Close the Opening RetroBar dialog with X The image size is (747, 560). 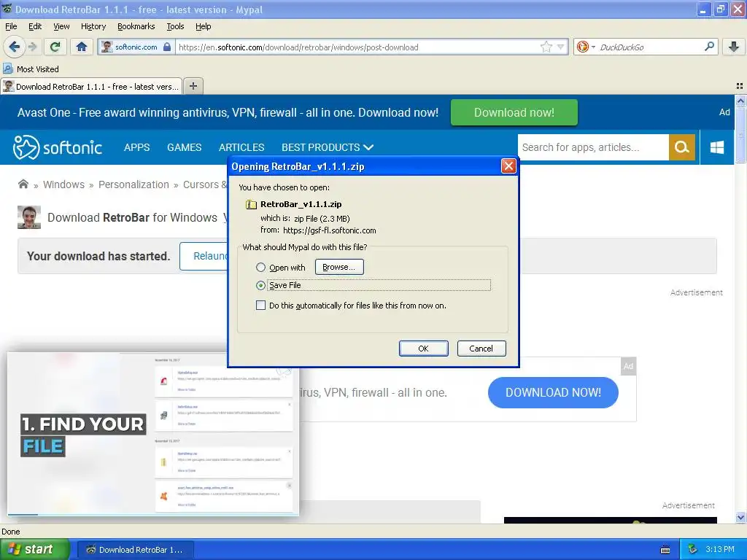[x=508, y=166]
